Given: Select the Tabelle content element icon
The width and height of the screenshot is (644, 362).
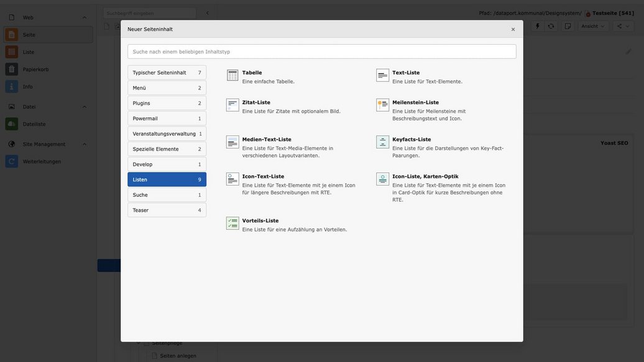Looking at the screenshot, I should click(x=232, y=75).
